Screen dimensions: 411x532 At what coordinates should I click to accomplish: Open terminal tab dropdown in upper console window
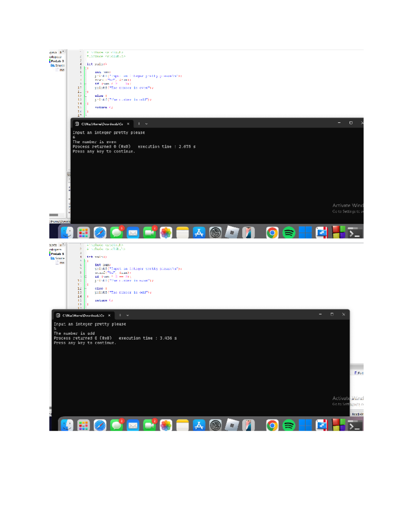(x=147, y=124)
